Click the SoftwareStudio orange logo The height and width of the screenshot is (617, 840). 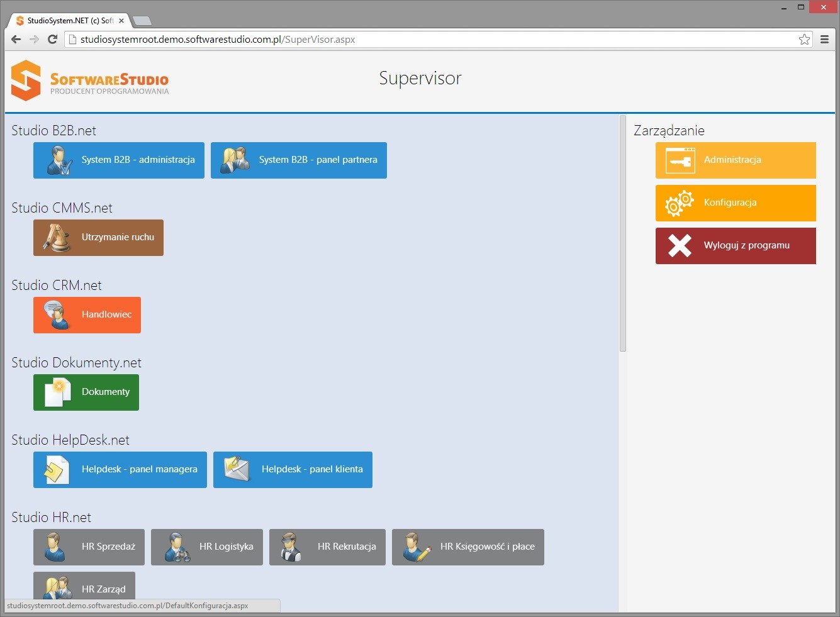click(x=26, y=81)
